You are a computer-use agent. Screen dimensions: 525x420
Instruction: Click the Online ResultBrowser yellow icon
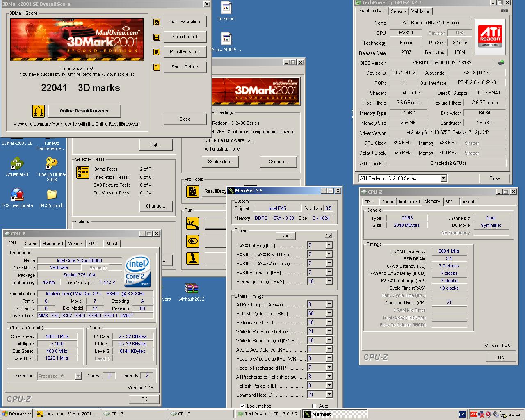click(x=39, y=111)
